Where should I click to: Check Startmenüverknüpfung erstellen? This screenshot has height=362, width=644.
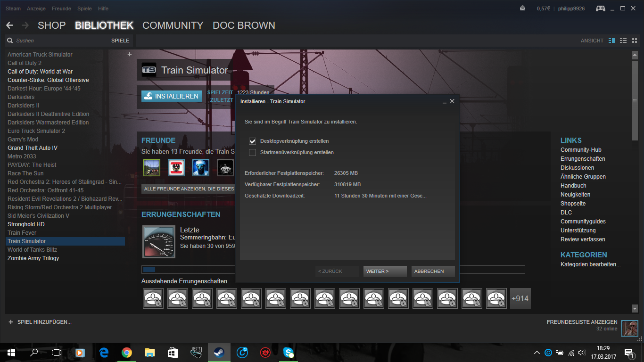[x=253, y=152]
